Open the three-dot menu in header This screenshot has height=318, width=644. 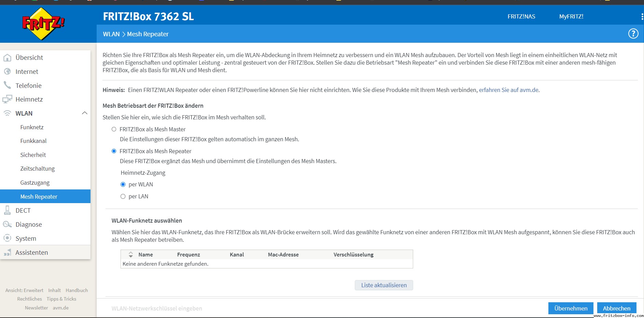click(x=642, y=16)
